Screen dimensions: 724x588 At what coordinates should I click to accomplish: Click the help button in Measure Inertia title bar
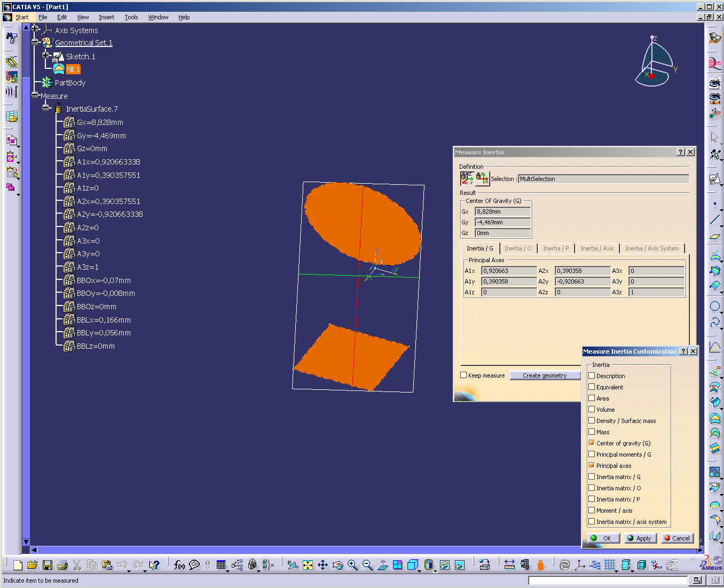coord(680,152)
